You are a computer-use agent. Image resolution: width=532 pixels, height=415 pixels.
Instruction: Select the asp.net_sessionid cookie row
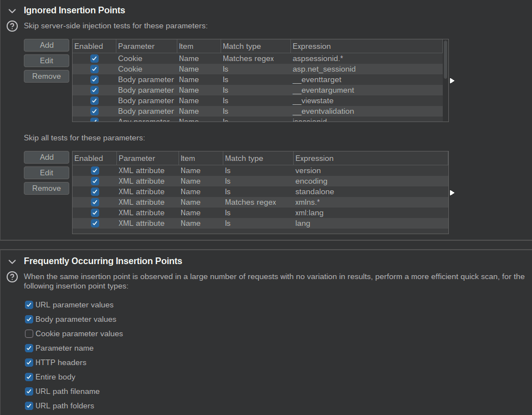[x=324, y=69]
